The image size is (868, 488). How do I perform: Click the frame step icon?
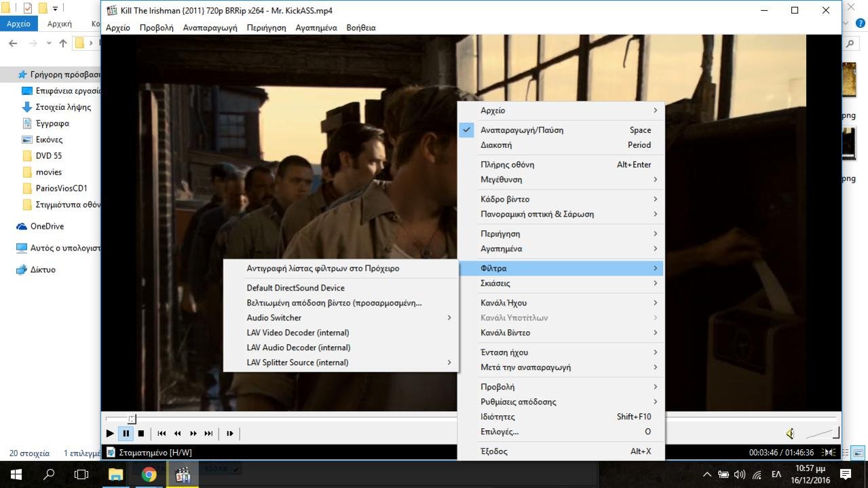(x=230, y=433)
